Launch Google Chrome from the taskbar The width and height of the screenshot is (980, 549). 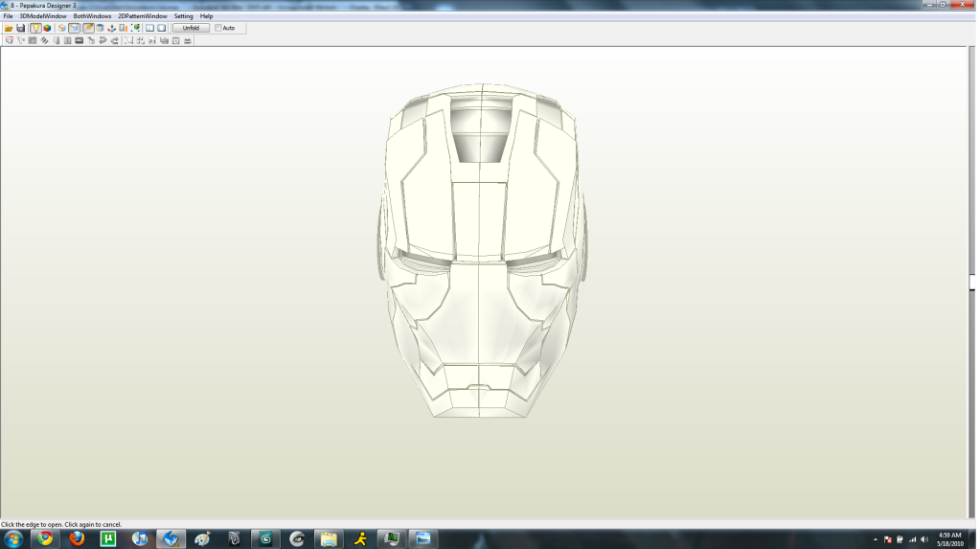45,539
